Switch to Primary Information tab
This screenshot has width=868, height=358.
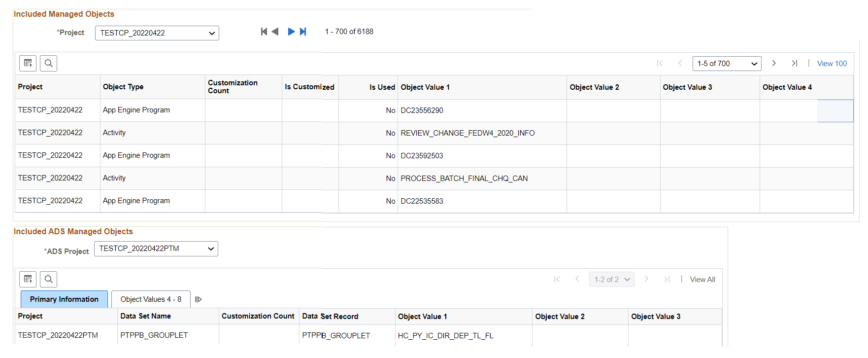coord(64,299)
